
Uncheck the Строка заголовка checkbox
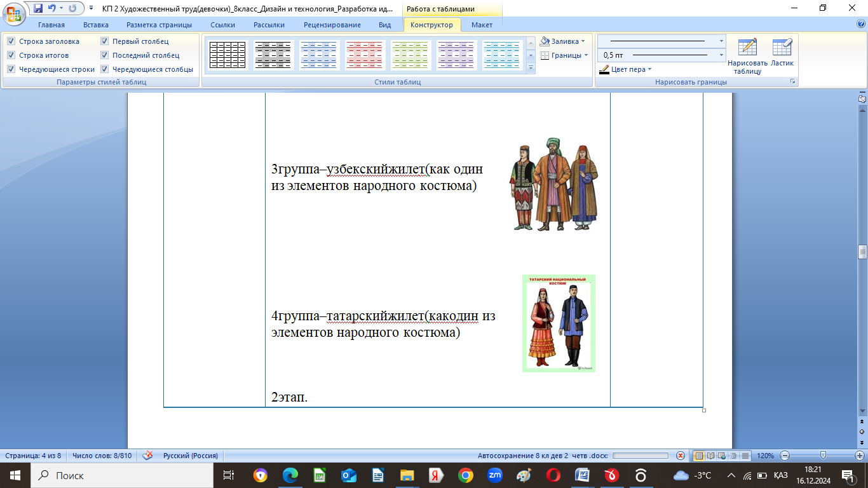(x=11, y=41)
